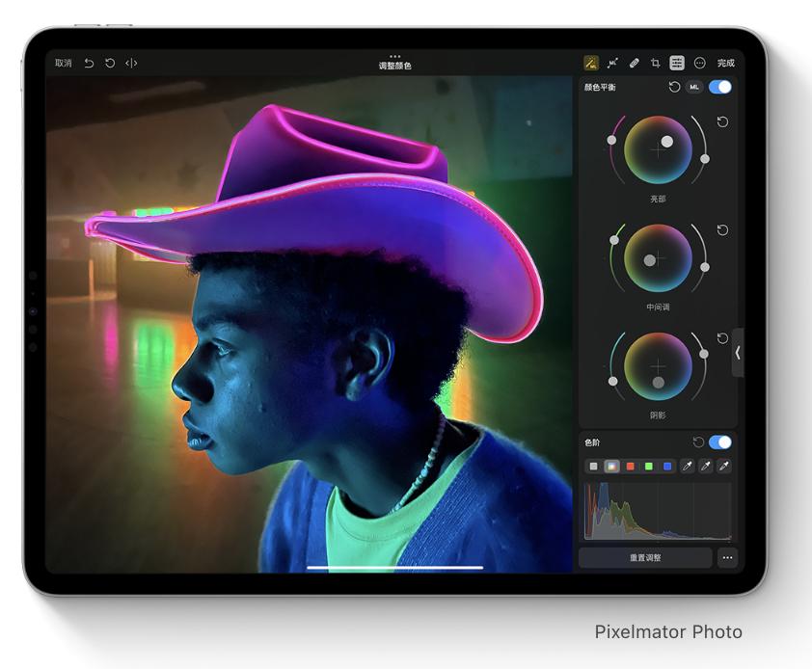The width and height of the screenshot is (812, 669).
Task: Click the more options circle icon in toolbar
Action: pyautogui.click(x=699, y=62)
